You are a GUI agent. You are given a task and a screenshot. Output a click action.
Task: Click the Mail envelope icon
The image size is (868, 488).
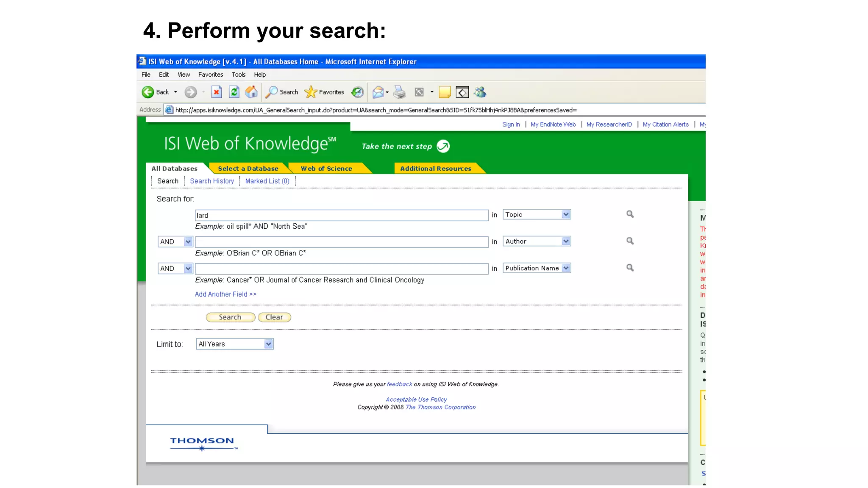click(378, 92)
